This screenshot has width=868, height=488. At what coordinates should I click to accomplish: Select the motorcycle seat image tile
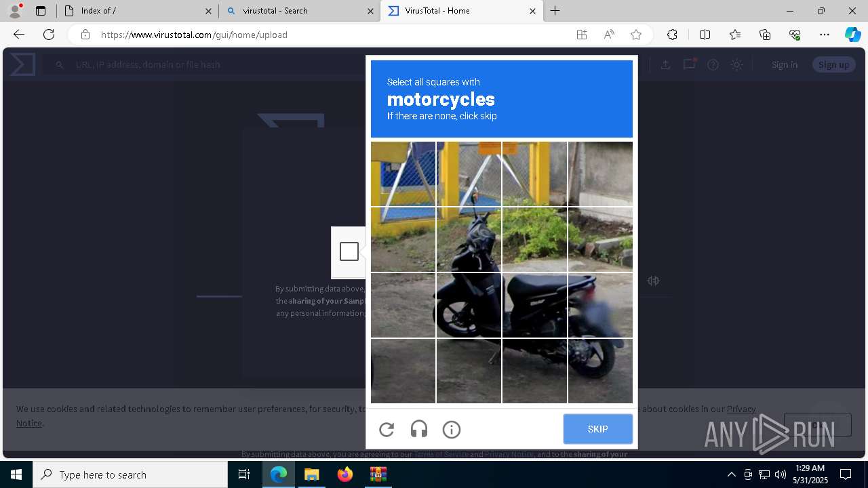pyautogui.click(x=534, y=305)
